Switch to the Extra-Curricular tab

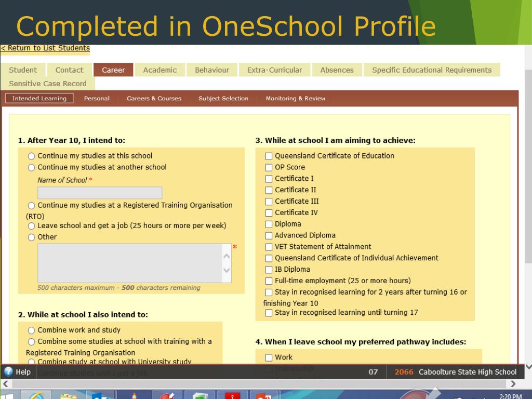pos(274,70)
